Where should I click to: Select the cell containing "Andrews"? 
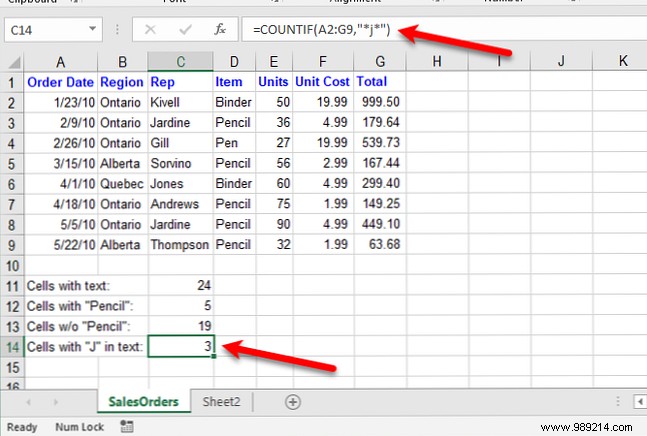[x=181, y=204]
